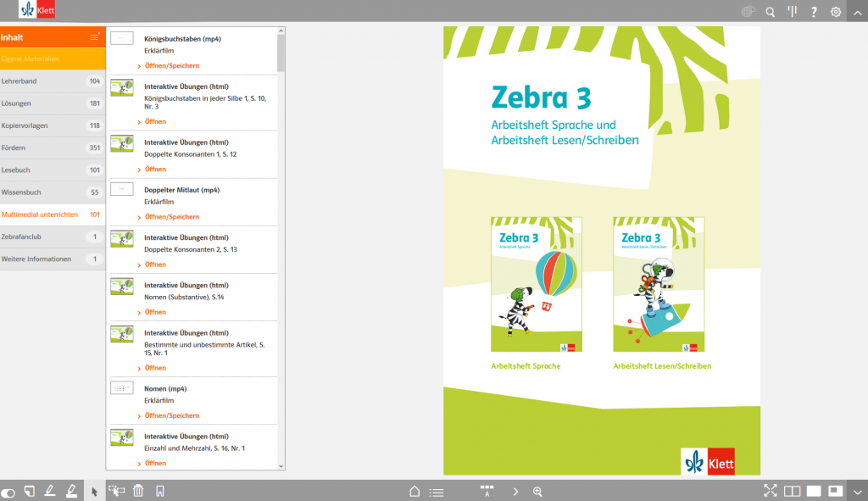The image size is (868, 501).
Task: Click Öffnen/Speichern under Königsbuchstaben (mp4)
Action: [171, 65]
